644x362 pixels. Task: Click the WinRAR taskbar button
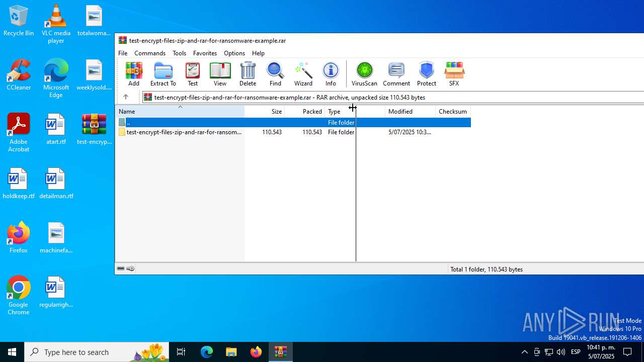pos(280,352)
